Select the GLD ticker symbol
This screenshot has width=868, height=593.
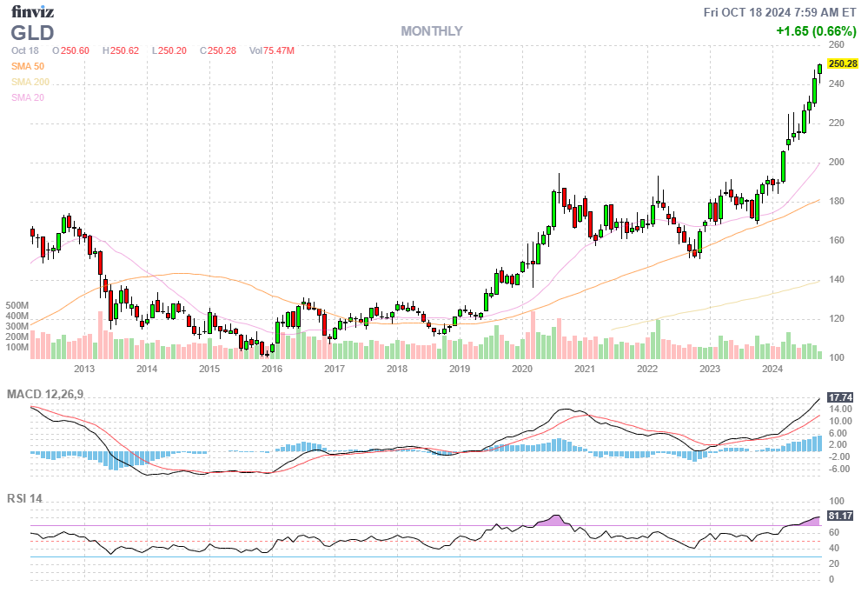33,33
